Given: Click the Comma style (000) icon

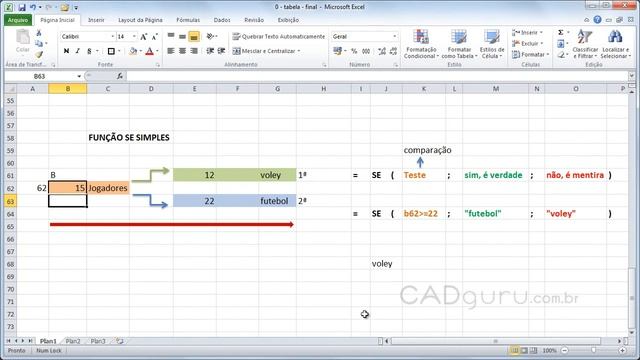Looking at the screenshot, I should coord(366,51).
